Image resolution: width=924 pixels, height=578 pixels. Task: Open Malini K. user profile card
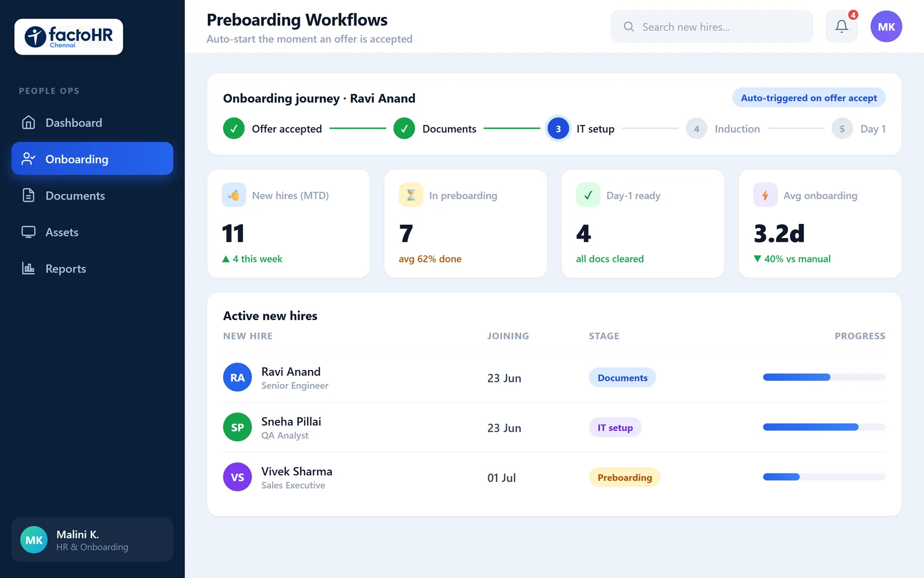click(92, 540)
